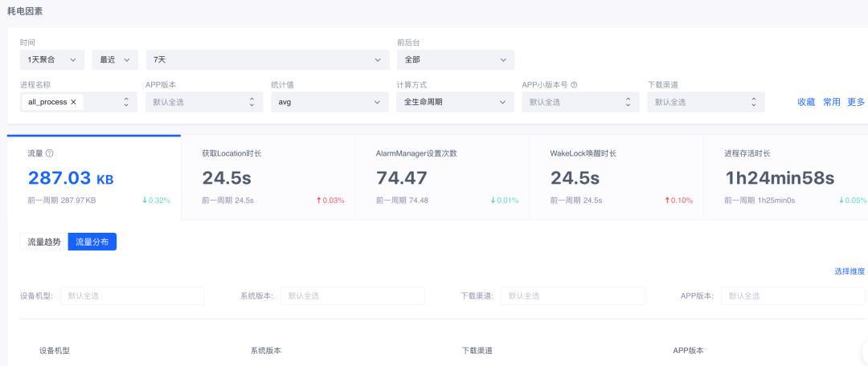Click the help icon next to 流量
Image resolution: width=868 pixels, height=366 pixels.
tap(51, 153)
